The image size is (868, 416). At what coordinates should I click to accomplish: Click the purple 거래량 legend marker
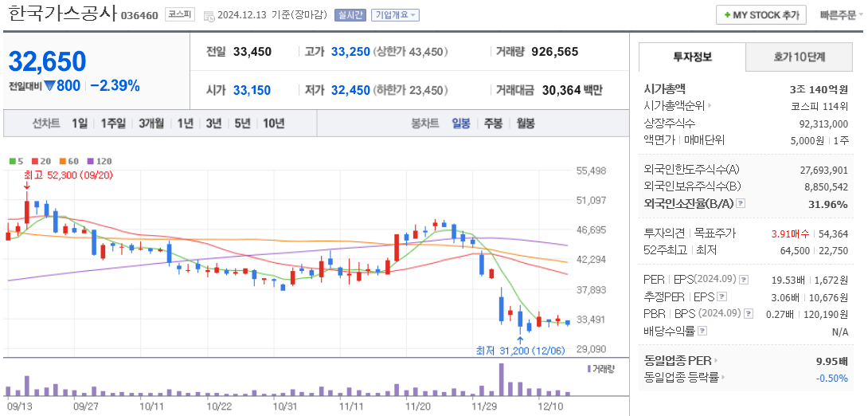coord(588,368)
